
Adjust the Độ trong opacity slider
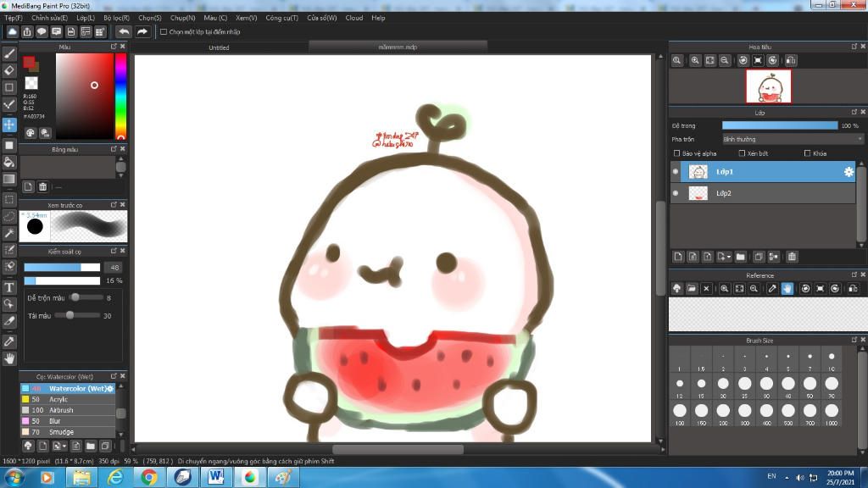780,125
